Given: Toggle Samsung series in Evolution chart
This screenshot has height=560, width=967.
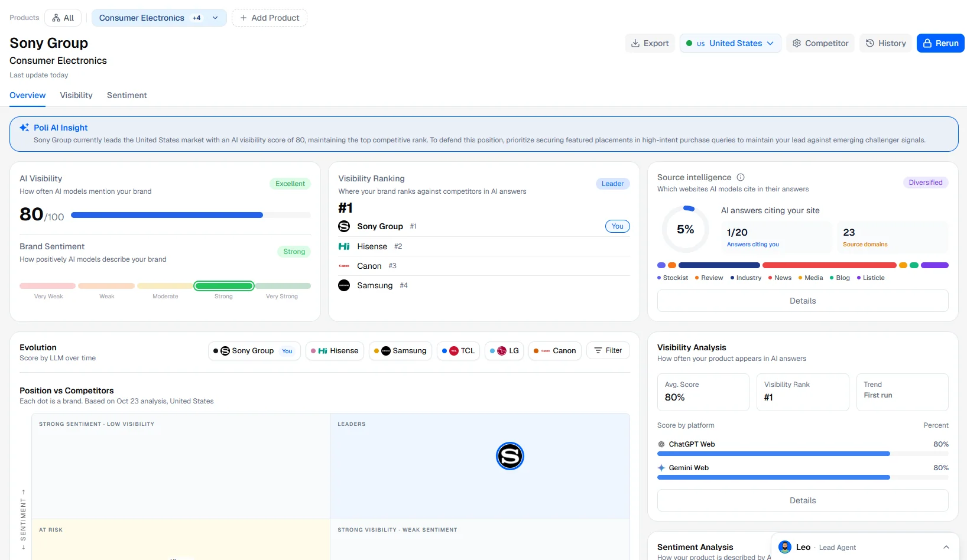Looking at the screenshot, I should tap(401, 351).
